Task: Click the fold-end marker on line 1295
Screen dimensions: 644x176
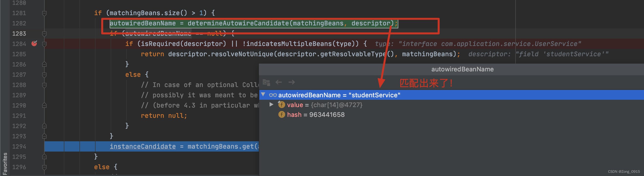Action: click(x=44, y=157)
